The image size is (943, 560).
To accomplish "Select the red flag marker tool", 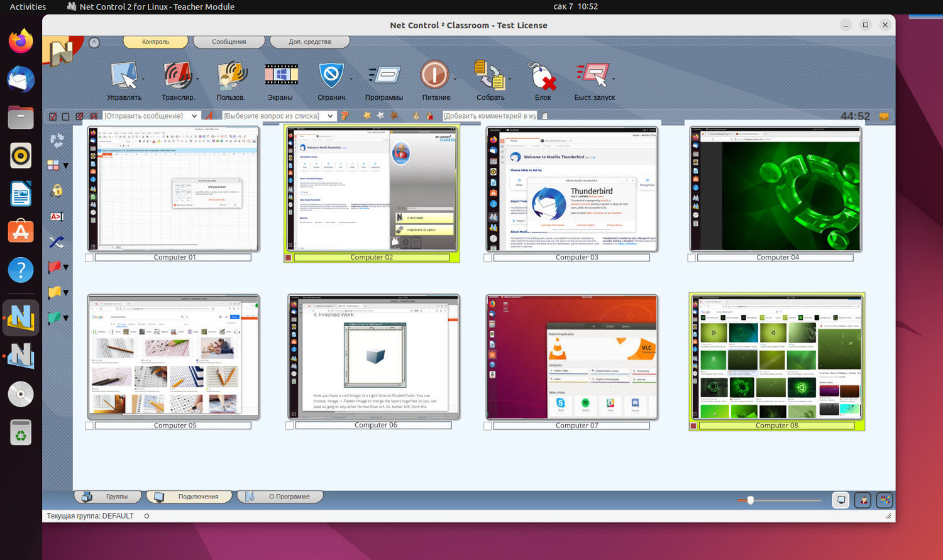I will 54,267.
